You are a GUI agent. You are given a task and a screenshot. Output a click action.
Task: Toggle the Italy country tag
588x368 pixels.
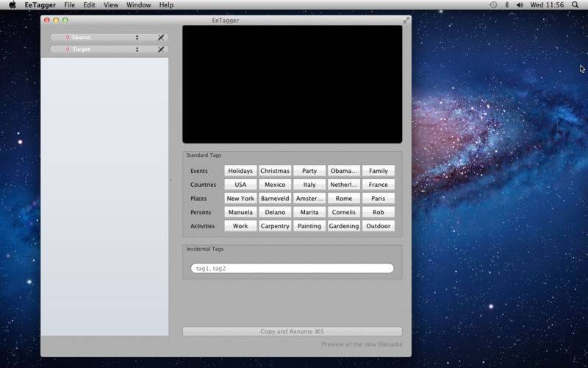pos(309,185)
